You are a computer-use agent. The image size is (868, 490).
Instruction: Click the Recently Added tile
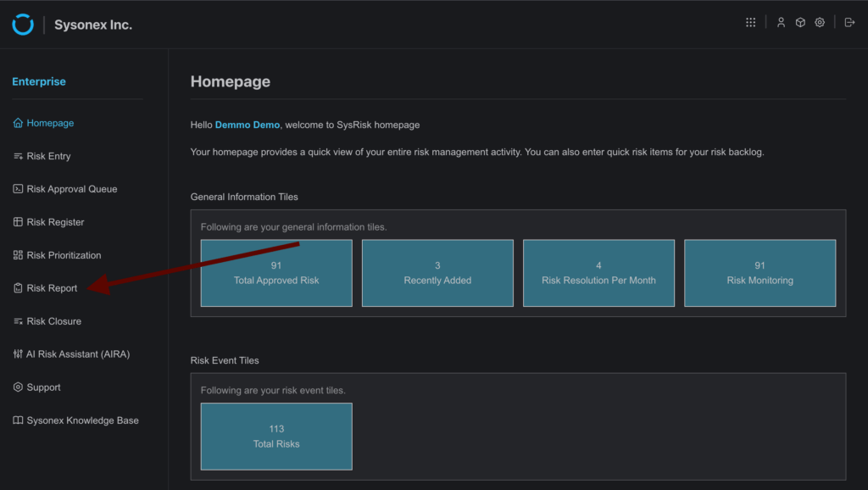[x=437, y=273]
